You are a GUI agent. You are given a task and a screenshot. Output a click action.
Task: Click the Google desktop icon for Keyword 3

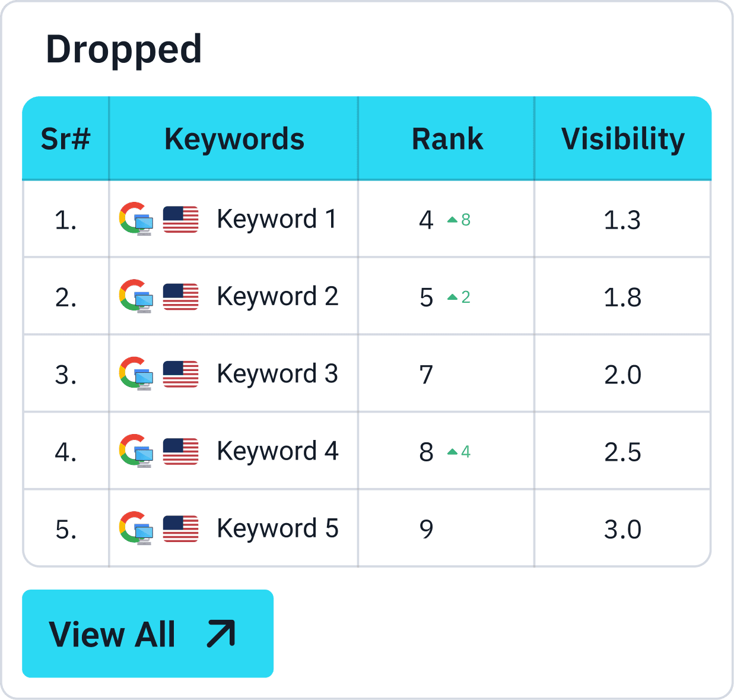(136, 374)
